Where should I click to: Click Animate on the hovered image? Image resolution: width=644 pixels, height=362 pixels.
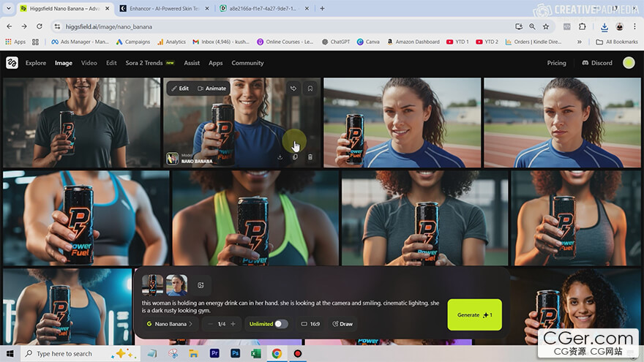(211, 88)
